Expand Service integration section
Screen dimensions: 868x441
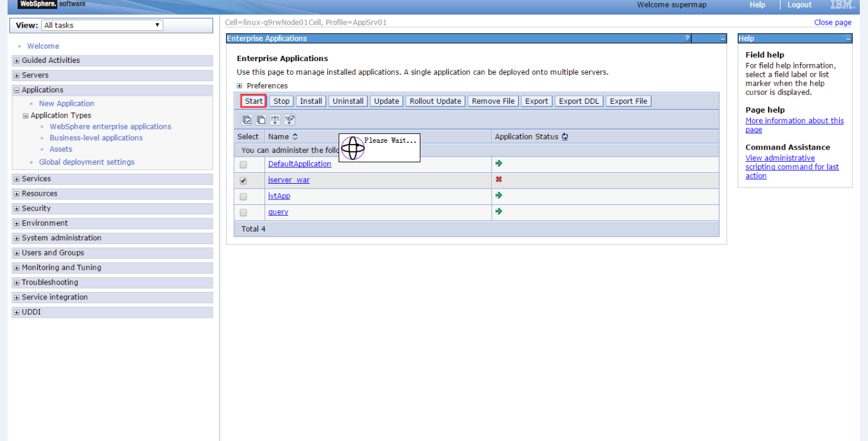(x=17, y=297)
